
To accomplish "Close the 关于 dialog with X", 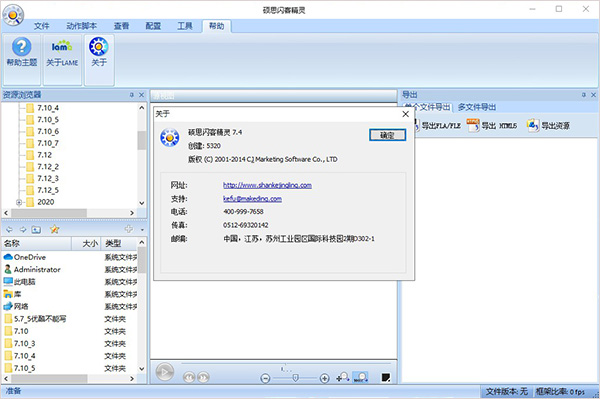I will point(406,114).
